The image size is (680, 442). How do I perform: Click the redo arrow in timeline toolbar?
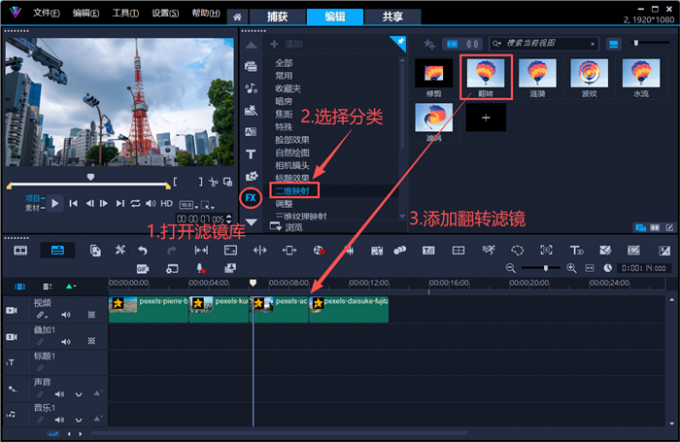pos(172,250)
